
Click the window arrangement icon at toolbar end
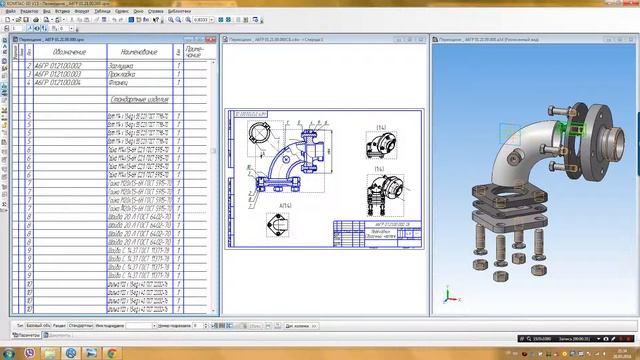(256, 20)
